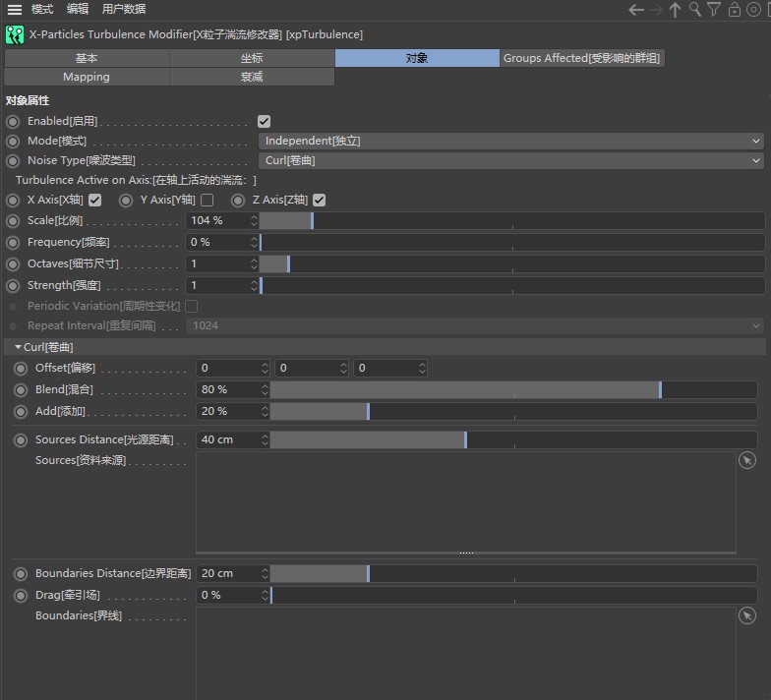This screenshot has width=771, height=700.
Task: Switch to the Mapping tab
Action: (x=87, y=77)
